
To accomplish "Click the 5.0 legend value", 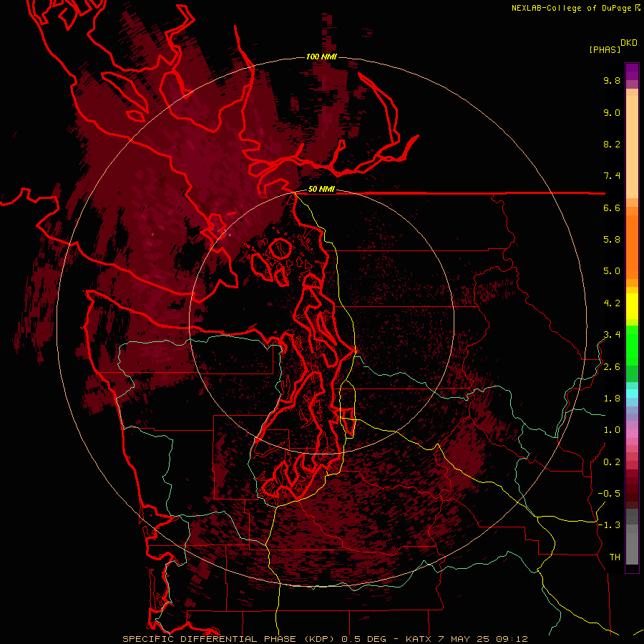I will [612, 271].
